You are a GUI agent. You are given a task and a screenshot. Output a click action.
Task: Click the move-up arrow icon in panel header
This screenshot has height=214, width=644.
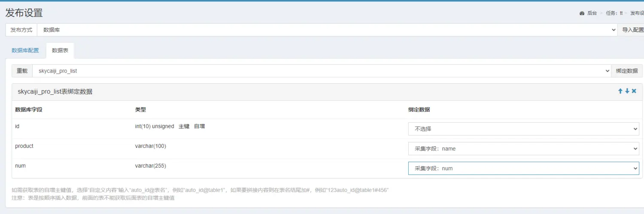click(x=620, y=91)
